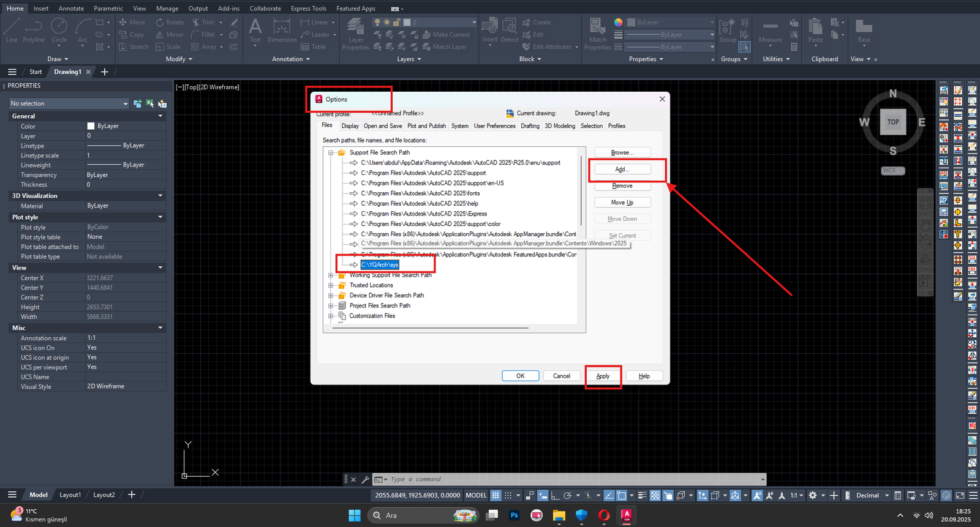
Task: Toggle Ortho mode in the status bar
Action: tap(554, 495)
